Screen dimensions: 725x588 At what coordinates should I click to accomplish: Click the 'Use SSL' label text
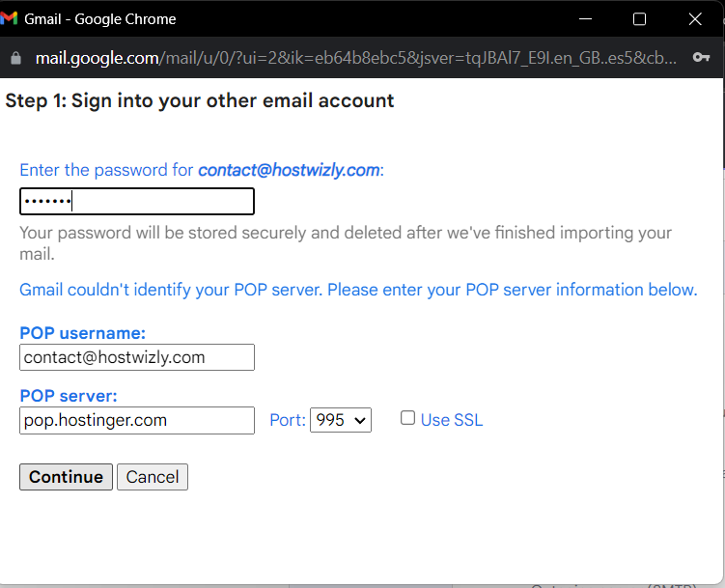tap(452, 420)
